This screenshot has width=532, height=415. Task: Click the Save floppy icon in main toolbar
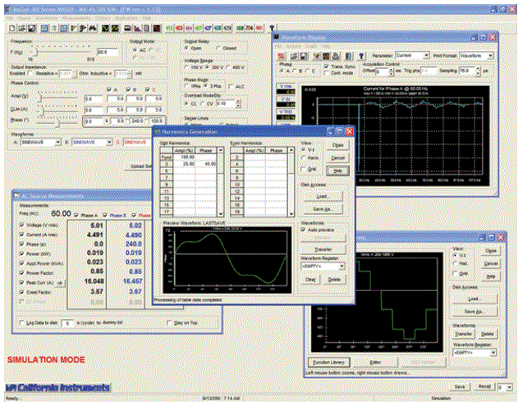[31, 28]
